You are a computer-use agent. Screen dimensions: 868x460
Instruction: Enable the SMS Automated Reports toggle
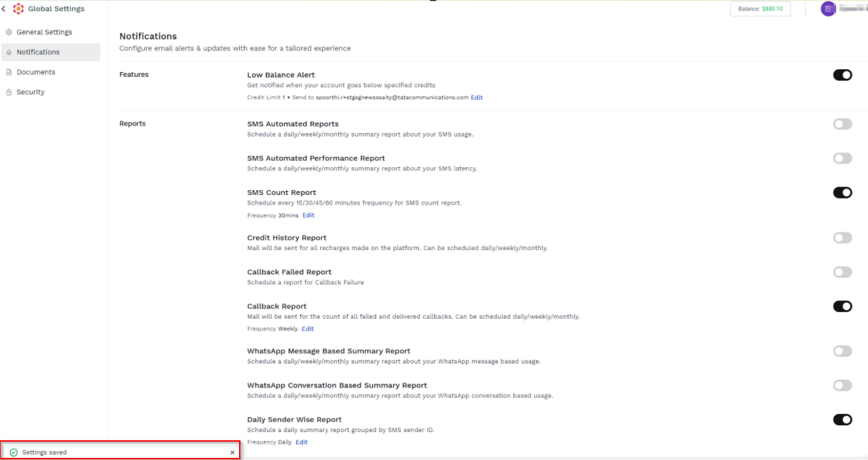[x=842, y=124]
